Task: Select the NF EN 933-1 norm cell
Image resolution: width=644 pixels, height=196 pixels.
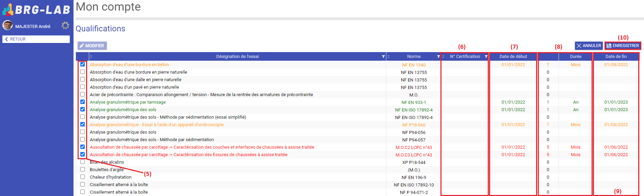Action: [414, 102]
